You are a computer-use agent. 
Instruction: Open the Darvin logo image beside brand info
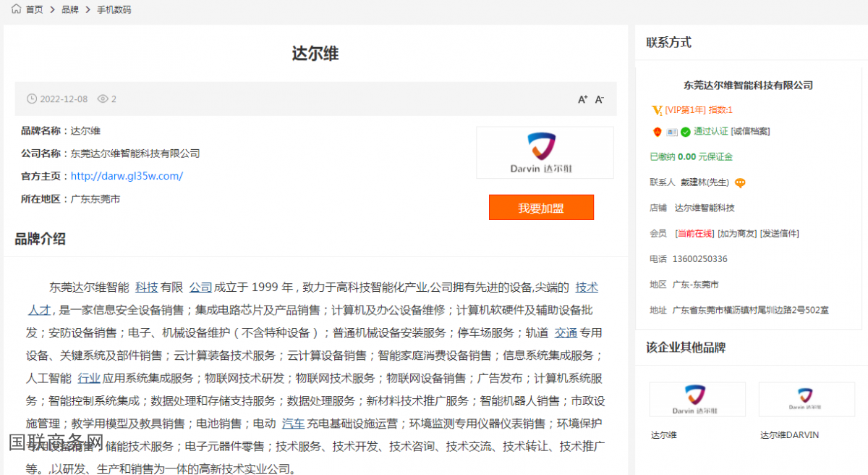click(545, 153)
